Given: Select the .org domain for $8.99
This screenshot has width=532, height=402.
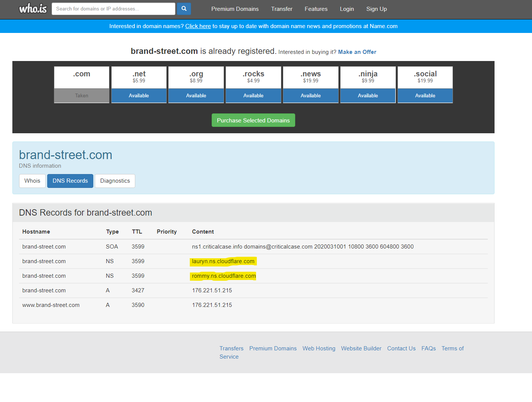Looking at the screenshot, I should point(196,85).
